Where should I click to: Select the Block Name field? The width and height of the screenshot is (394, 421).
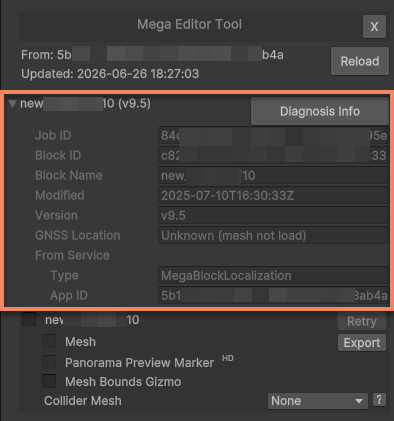(274, 175)
